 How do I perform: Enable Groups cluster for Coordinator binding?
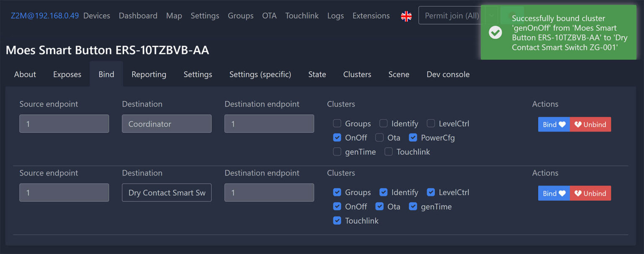coord(337,123)
